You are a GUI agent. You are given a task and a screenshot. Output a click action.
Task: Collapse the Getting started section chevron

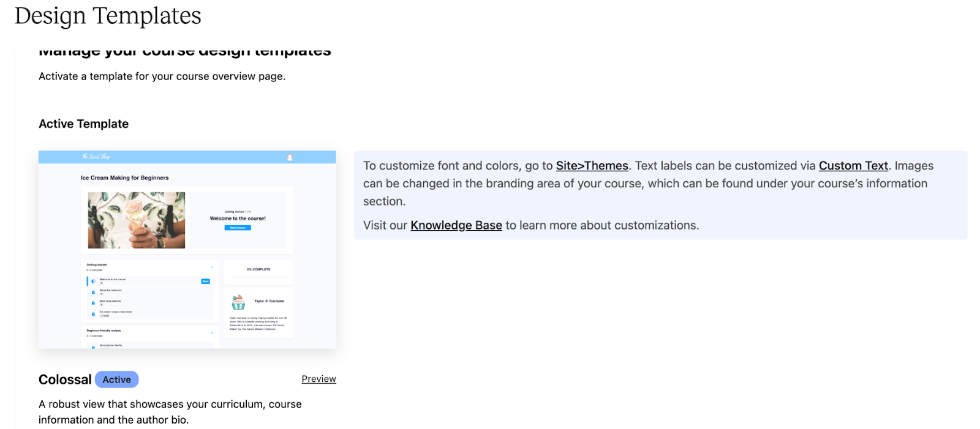tap(212, 267)
